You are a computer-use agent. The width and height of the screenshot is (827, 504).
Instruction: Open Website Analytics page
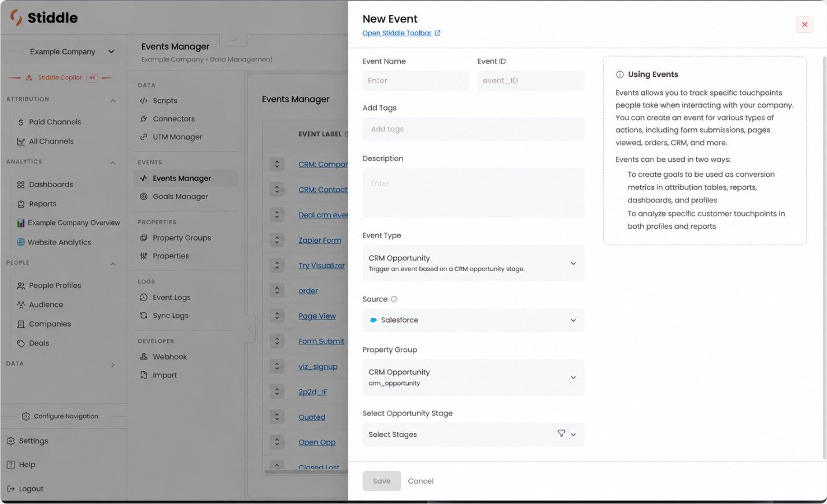59,242
